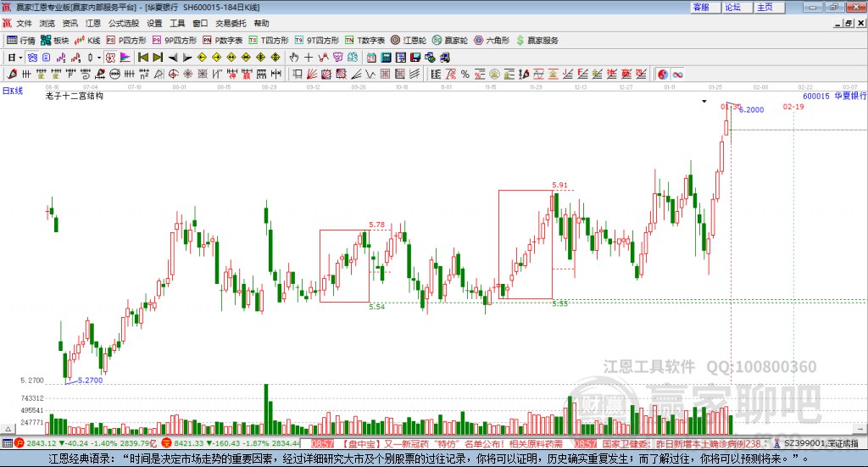
Task: Select the percent % retracement tool
Action: pyautogui.click(x=465, y=74)
